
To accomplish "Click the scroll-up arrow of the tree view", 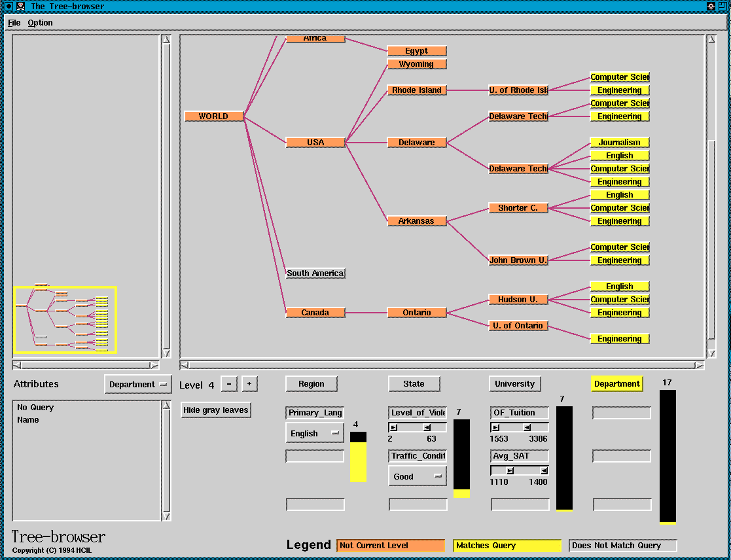I will 711,40.
